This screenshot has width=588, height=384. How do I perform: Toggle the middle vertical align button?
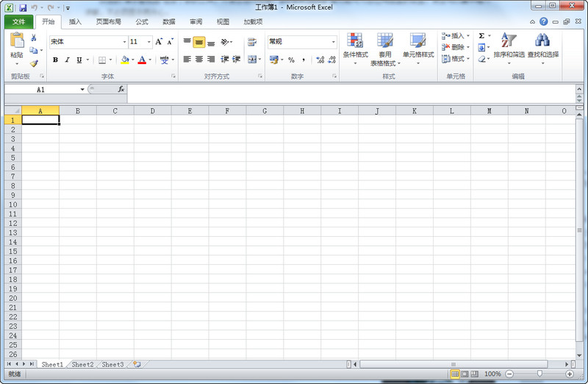click(x=199, y=42)
